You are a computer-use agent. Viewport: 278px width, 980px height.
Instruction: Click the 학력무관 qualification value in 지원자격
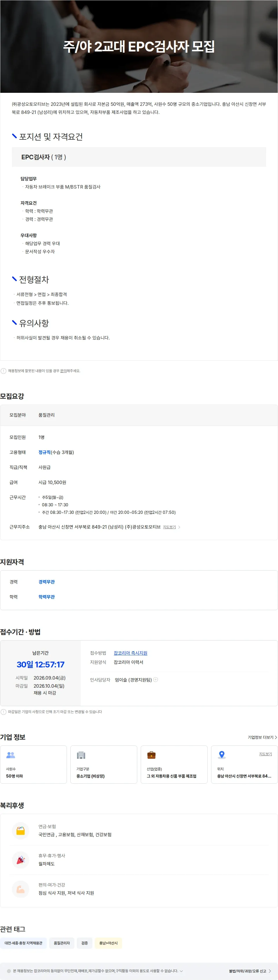(x=46, y=597)
